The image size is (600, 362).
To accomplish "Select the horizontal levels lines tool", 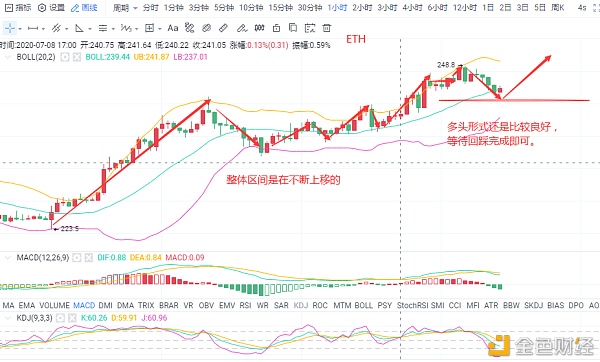I will pos(103,28).
